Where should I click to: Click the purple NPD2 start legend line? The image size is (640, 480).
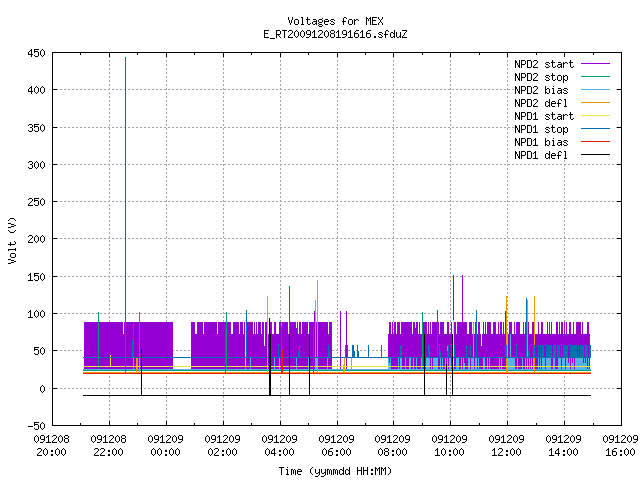[x=596, y=64]
